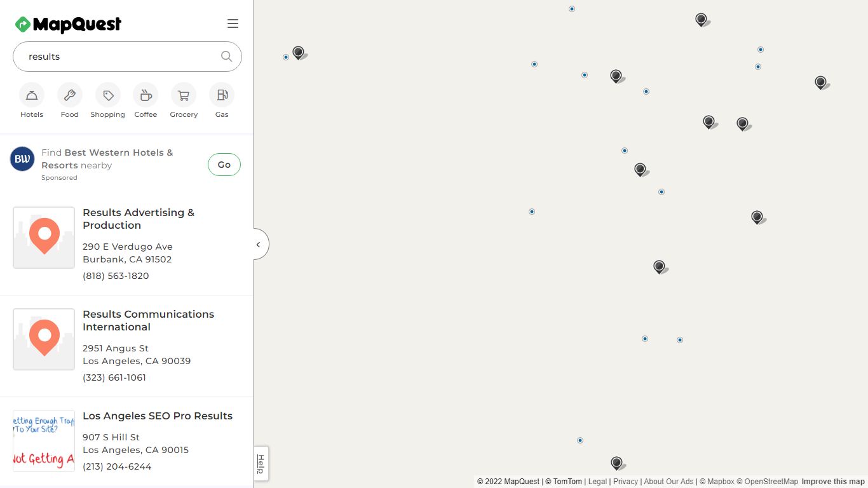The image size is (868, 488).
Task: Click phone number (818) 563-1820
Action: pos(116,276)
